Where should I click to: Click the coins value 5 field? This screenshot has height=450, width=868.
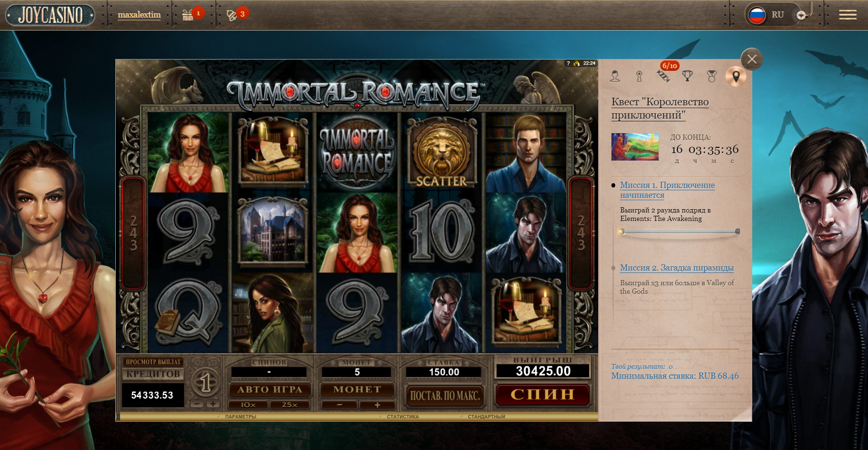(x=357, y=372)
